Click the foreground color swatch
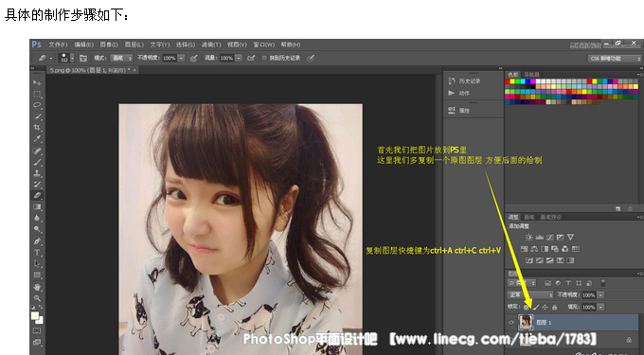This screenshot has height=355, width=644. tap(35, 315)
